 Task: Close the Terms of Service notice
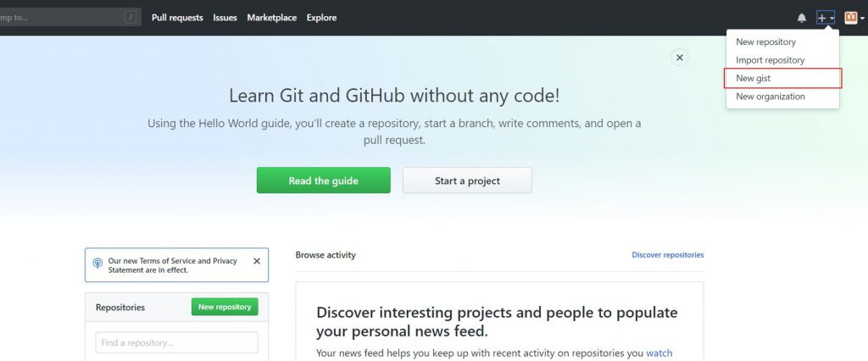coord(257,261)
